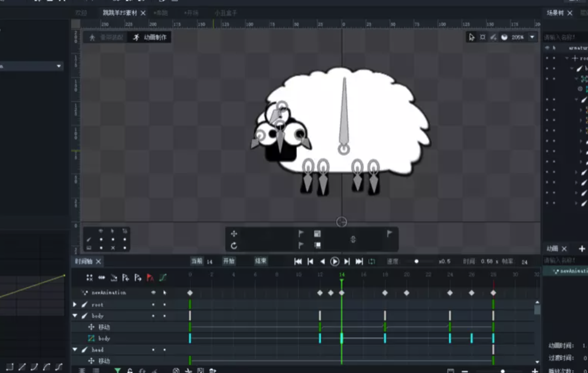Click the scene tree name search field
This screenshot has height=373, width=588.
click(565, 37)
